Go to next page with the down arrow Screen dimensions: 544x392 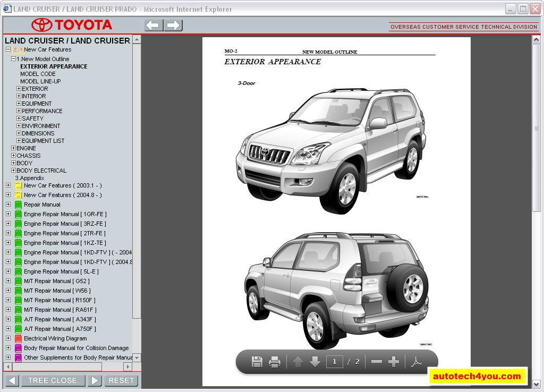315,362
